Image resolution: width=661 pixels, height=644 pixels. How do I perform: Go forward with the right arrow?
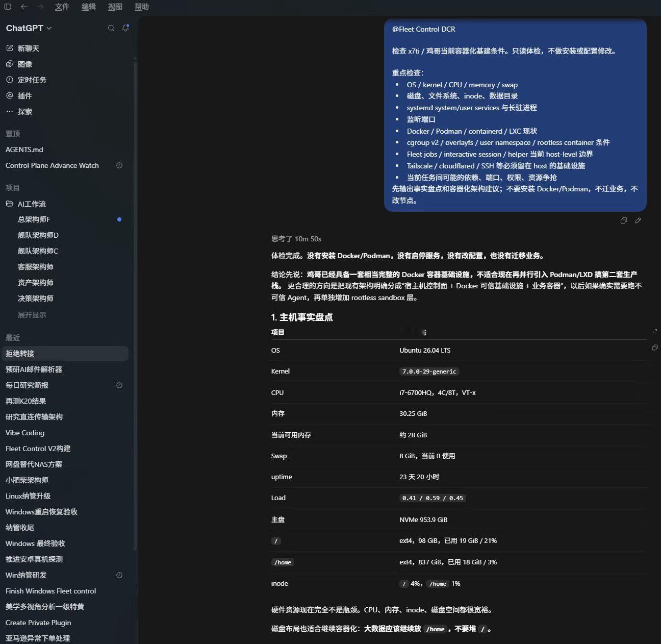pos(40,7)
